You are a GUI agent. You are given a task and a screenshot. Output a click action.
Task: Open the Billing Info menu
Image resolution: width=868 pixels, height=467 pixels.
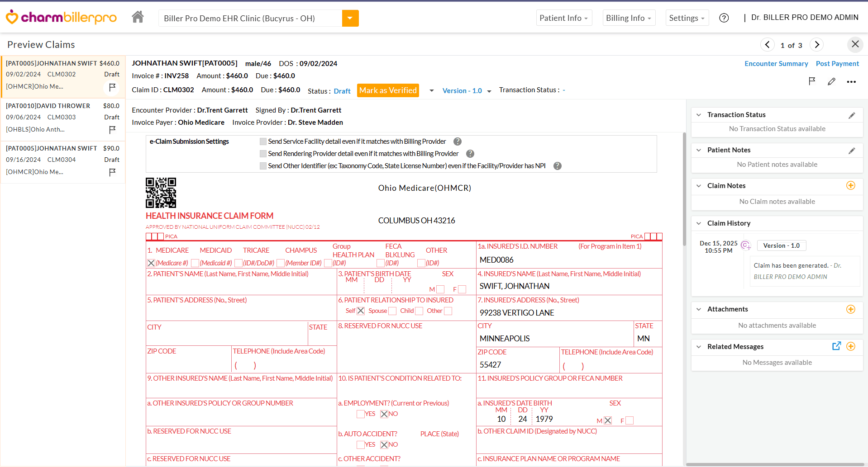tap(629, 18)
